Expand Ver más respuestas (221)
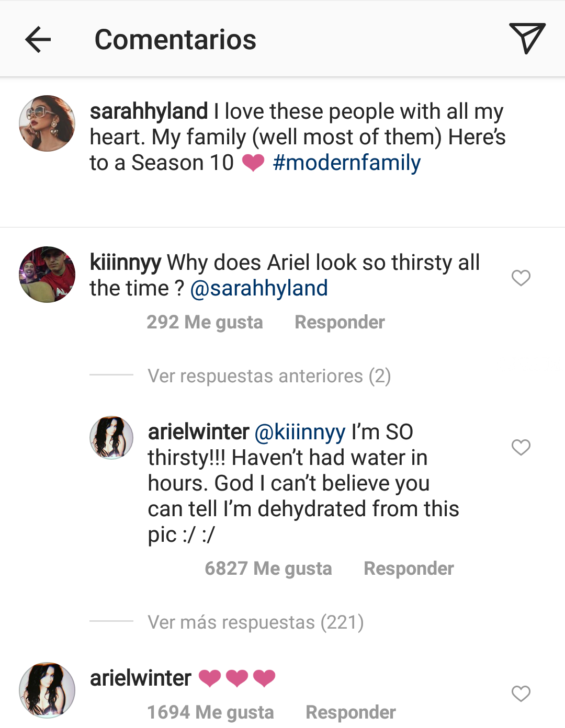The height and width of the screenshot is (728, 565). coord(255,622)
